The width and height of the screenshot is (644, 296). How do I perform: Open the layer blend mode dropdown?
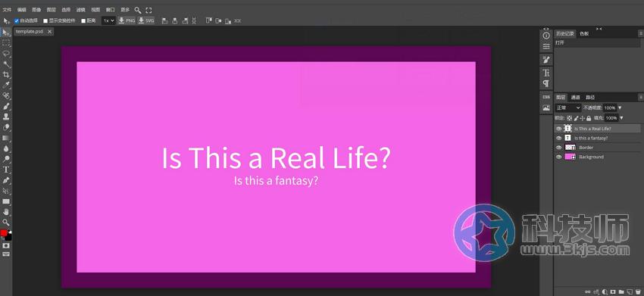point(568,108)
